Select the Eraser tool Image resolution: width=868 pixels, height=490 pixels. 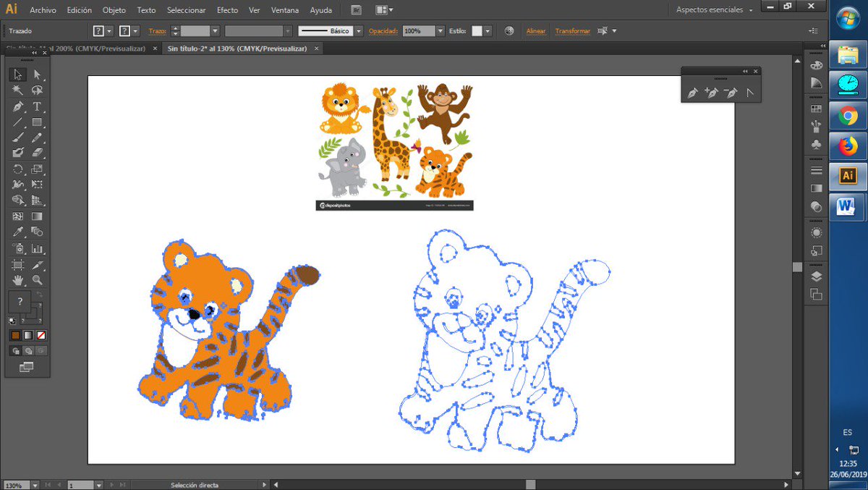(x=37, y=153)
